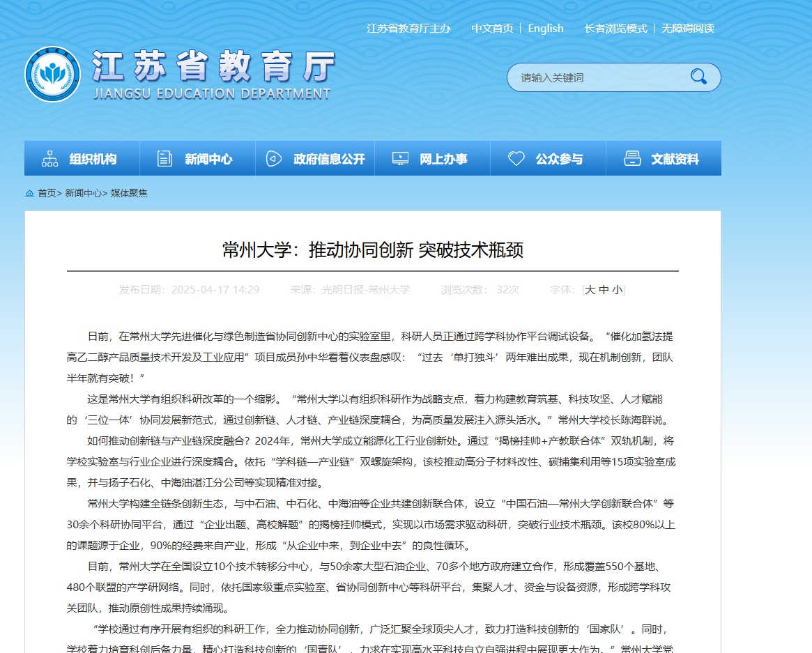This screenshot has height=653, width=812.
Task: Click the 组织机构 organization chart icon
Action: pos(49,159)
